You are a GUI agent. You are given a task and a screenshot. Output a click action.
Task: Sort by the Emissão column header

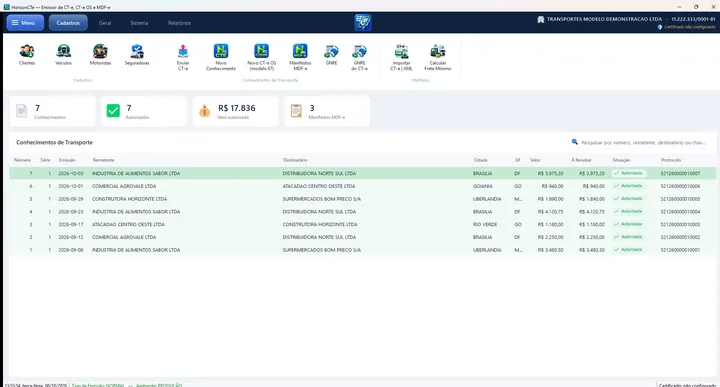(x=67, y=160)
